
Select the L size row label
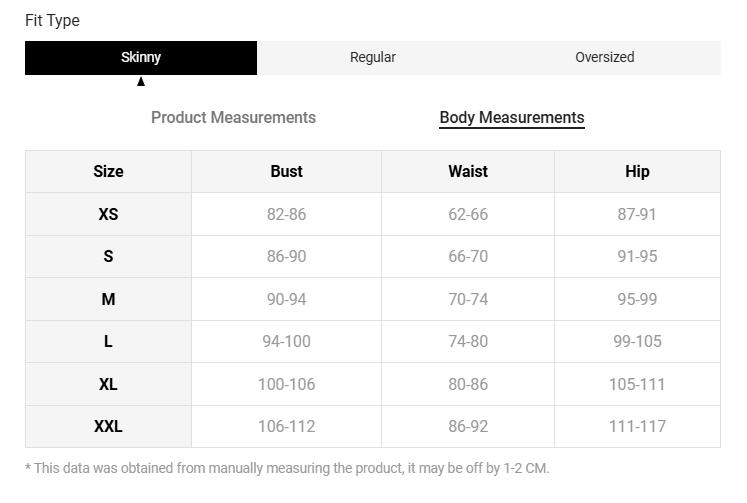(108, 341)
